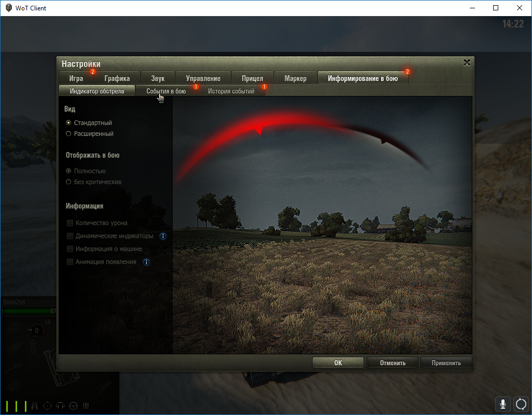Switch to the Графика tab
The width and height of the screenshot is (532, 415).
[117, 78]
